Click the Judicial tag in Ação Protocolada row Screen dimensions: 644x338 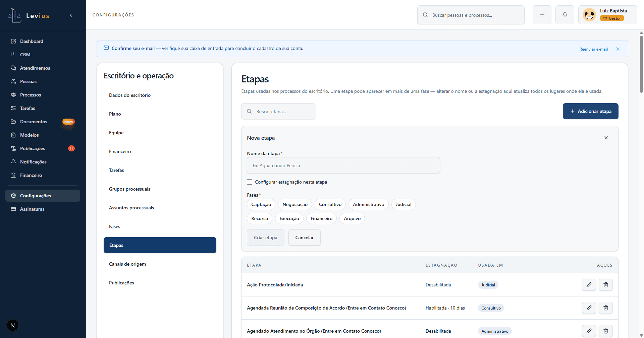(488, 285)
